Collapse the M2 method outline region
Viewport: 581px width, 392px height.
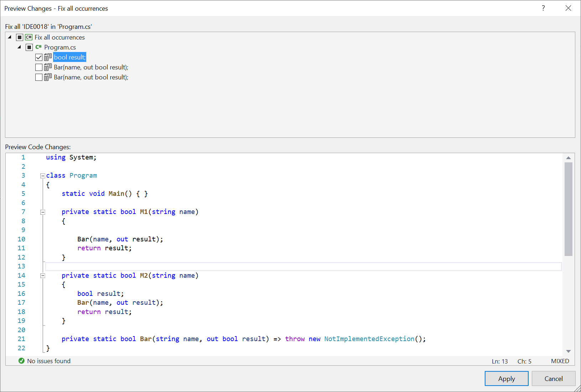pyautogui.click(x=42, y=275)
